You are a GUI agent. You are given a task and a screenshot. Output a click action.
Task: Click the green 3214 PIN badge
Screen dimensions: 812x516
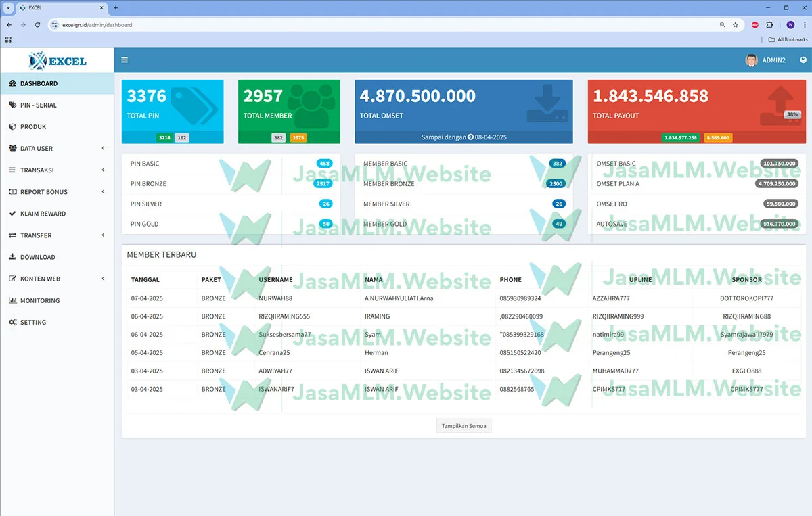point(164,137)
